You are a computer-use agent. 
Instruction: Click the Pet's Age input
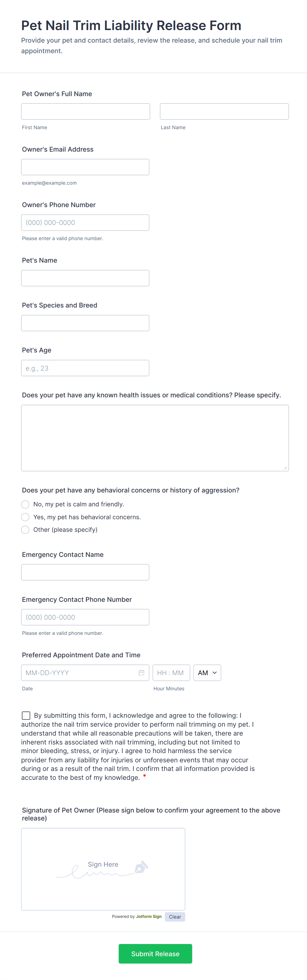[85, 368]
